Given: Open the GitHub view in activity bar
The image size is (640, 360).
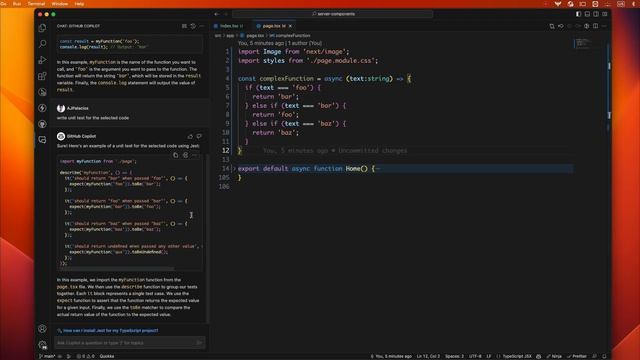Looking at the screenshot, I should 42,124.
